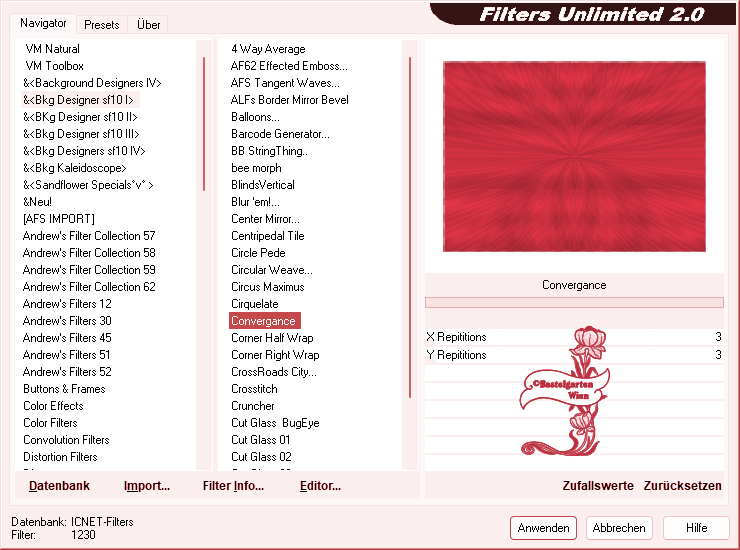Choose ALFs Border Mirror Bevel filter

click(289, 100)
